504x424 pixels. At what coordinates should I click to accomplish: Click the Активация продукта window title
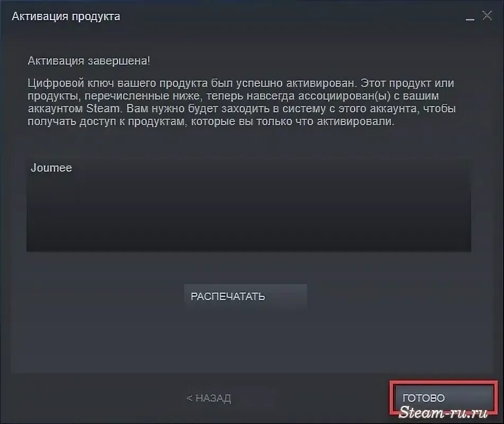[66, 16]
